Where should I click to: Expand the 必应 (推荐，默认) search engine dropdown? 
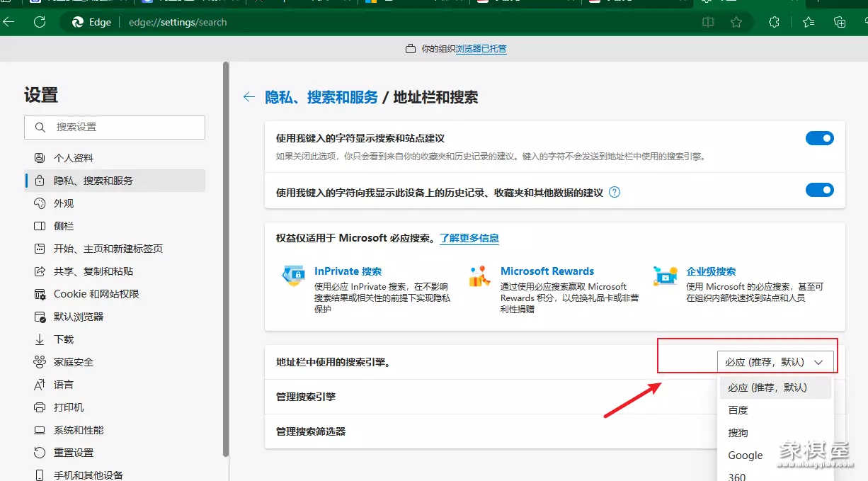click(775, 362)
